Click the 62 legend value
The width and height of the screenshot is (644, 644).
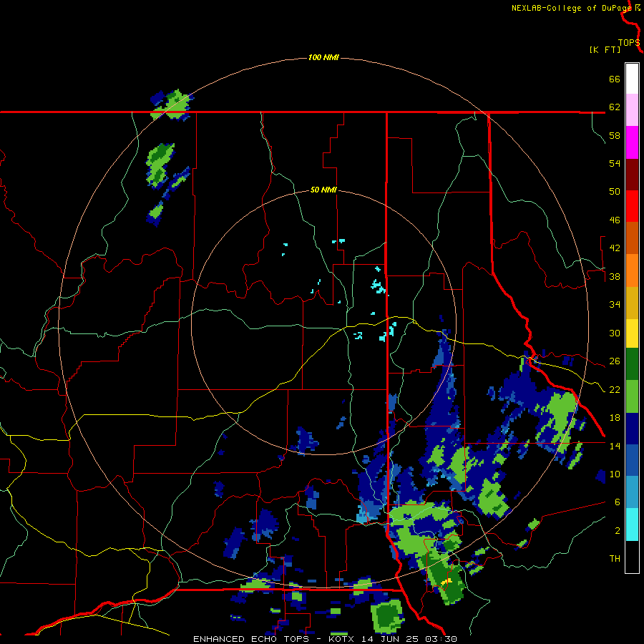(615, 107)
